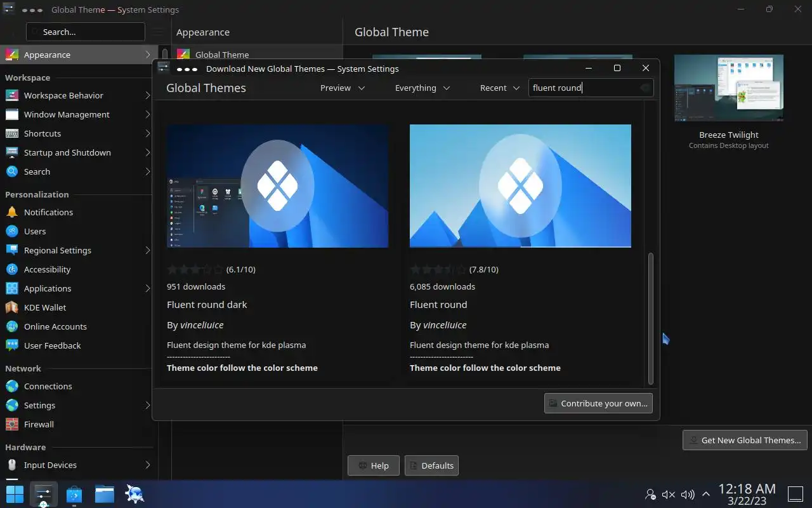Open the Everything category filter dropdown

click(422, 88)
